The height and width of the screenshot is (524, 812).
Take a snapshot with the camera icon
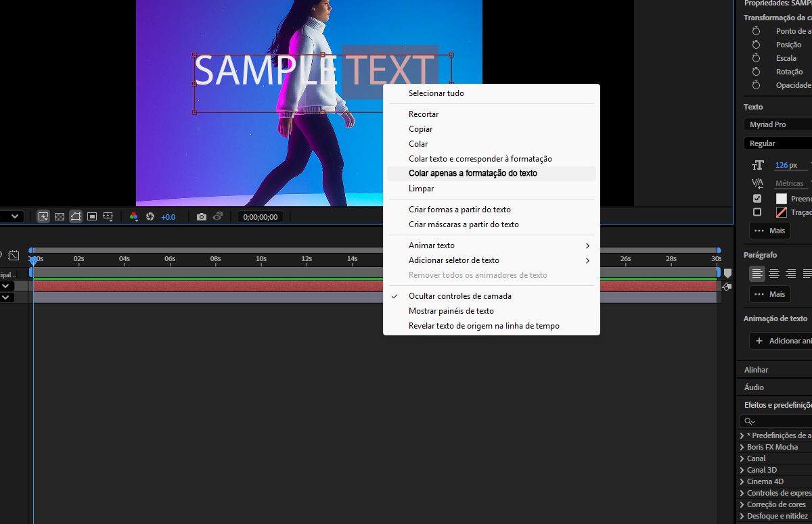(x=201, y=217)
